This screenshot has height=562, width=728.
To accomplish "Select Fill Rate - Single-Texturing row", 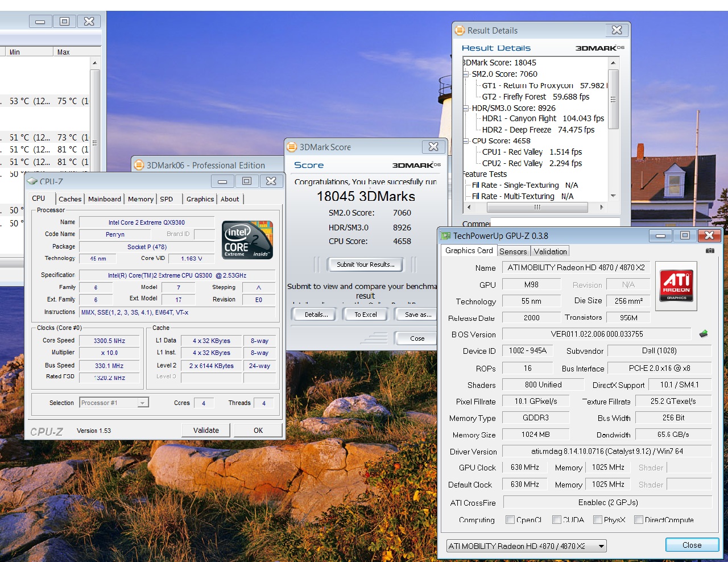I will tap(524, 185).
